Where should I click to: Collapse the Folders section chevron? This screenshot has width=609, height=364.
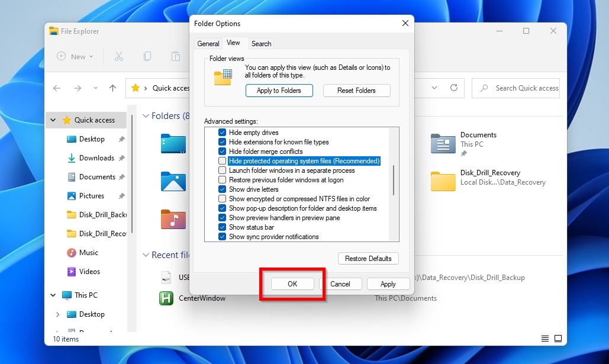(146, 116)
